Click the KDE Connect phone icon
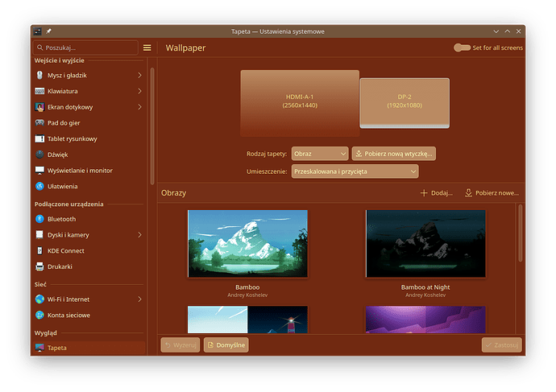This screenshot has height=392, width=556. (x=39, y=250)
